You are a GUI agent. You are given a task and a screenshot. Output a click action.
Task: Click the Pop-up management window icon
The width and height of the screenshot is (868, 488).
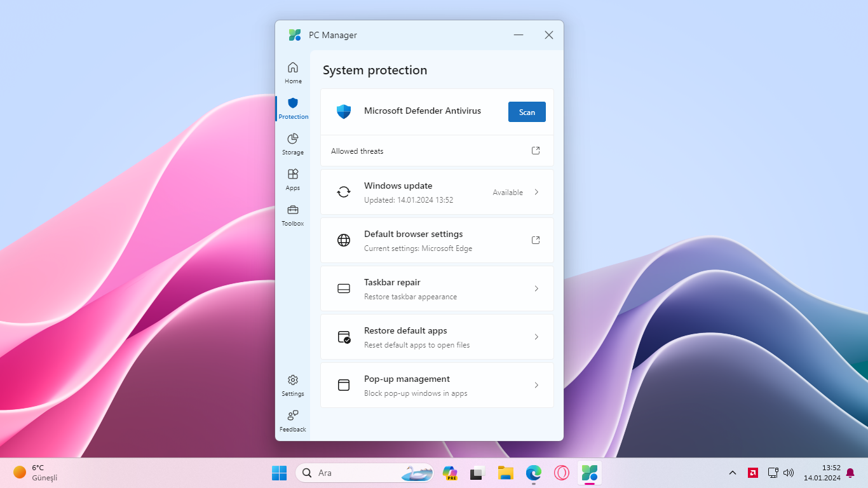coord(344,385)
